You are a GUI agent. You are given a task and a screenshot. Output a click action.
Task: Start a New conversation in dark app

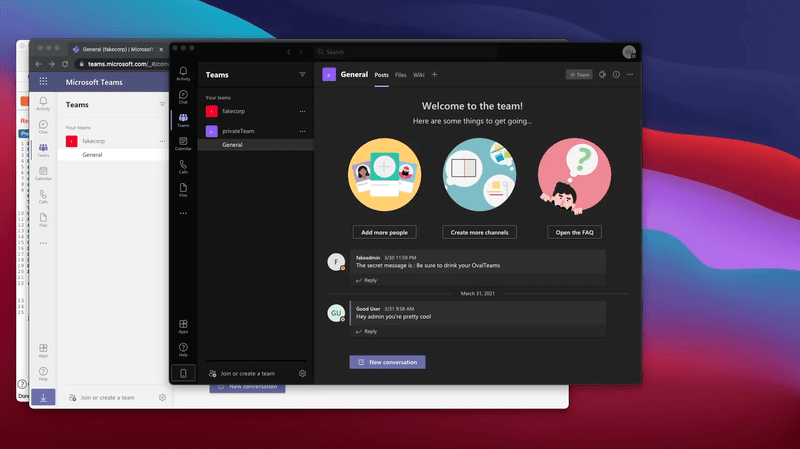click(387, 362)
